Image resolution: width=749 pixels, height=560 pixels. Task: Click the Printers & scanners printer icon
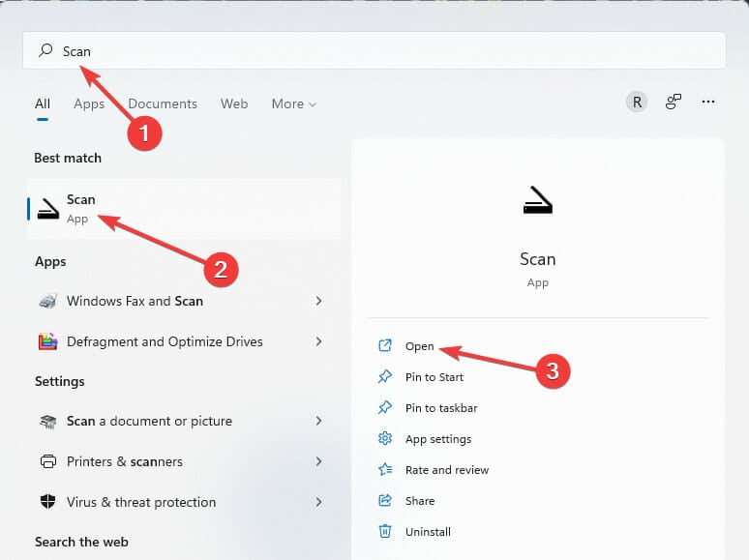(x=47, y=461)
